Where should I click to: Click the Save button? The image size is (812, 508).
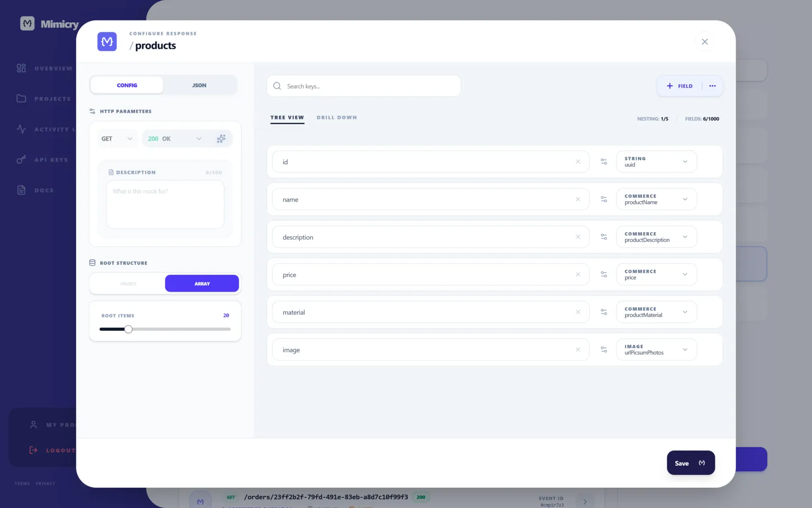(x=691, y=463)
